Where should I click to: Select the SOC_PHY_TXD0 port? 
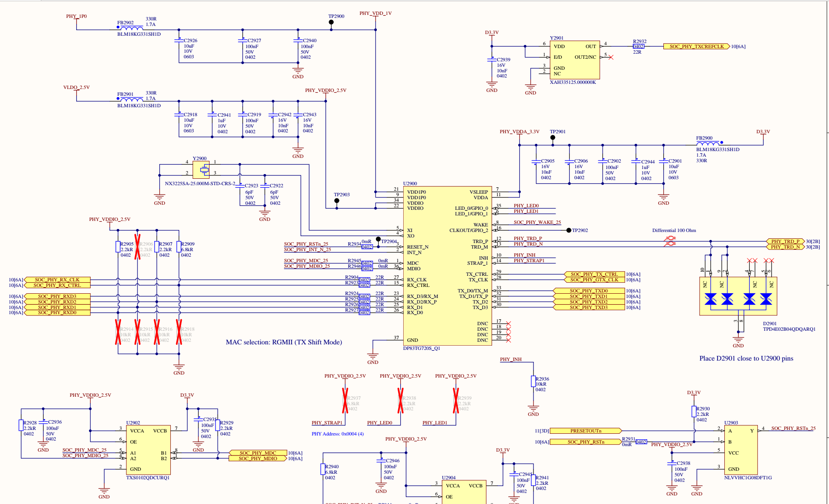click(588, 291)
